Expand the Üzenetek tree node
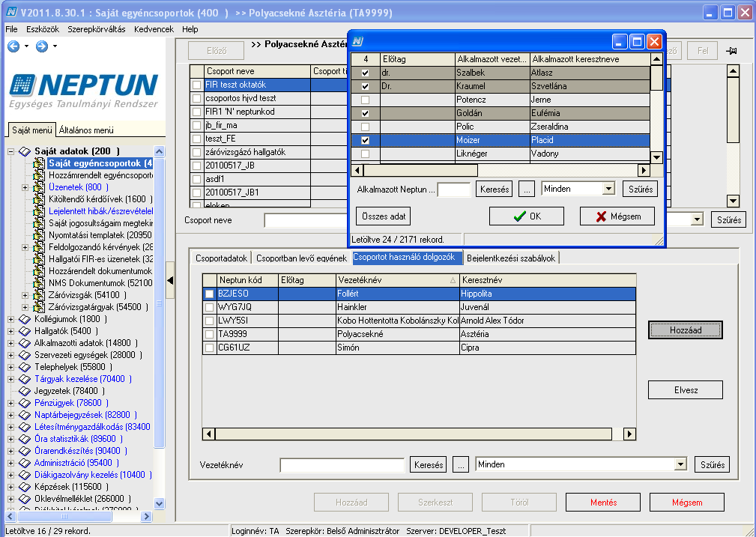The width and height of the screenshot is (756, 537). pos(25,187)
